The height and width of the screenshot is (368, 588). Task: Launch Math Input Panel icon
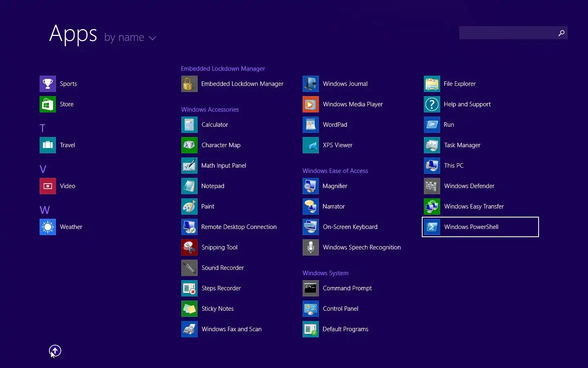[189, 166]
